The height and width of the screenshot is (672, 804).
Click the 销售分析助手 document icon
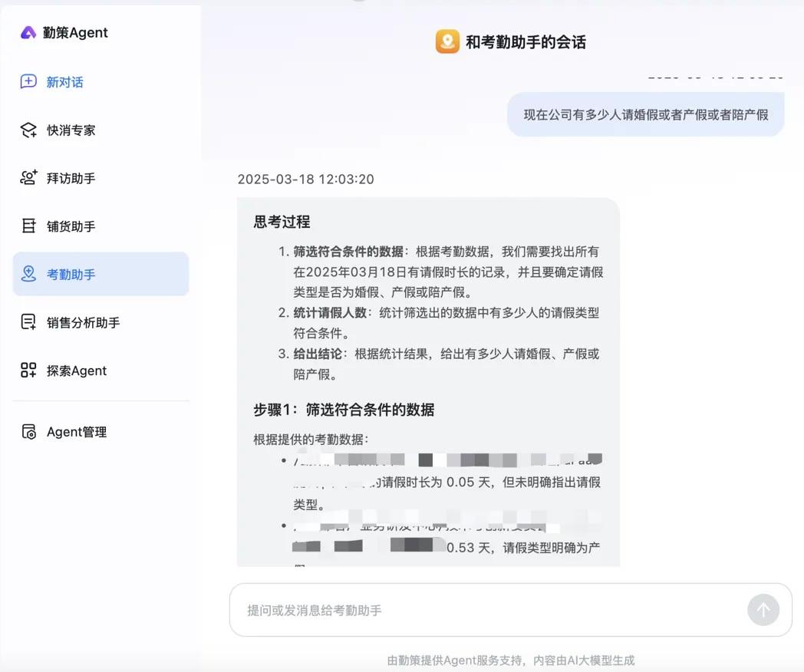(28, 322)
